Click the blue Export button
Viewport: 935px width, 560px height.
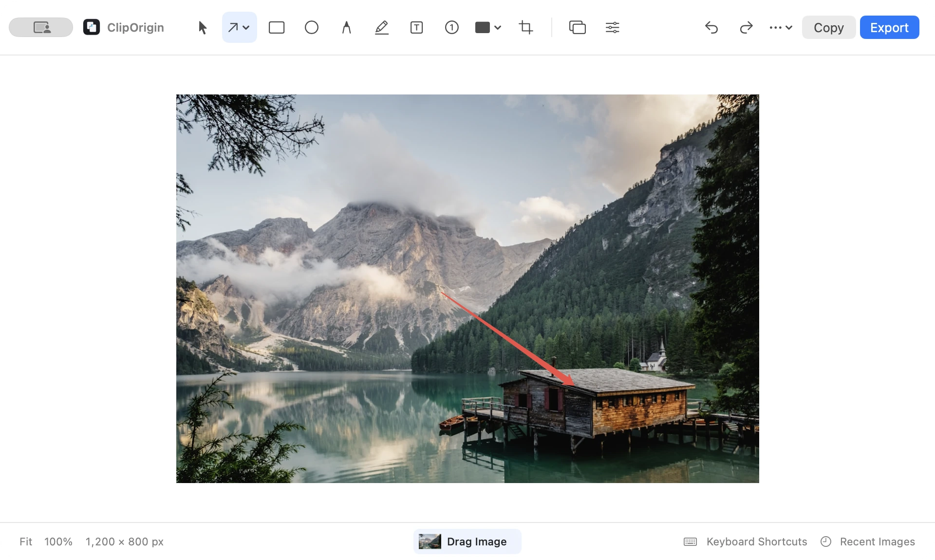click(x=890, y=27)
